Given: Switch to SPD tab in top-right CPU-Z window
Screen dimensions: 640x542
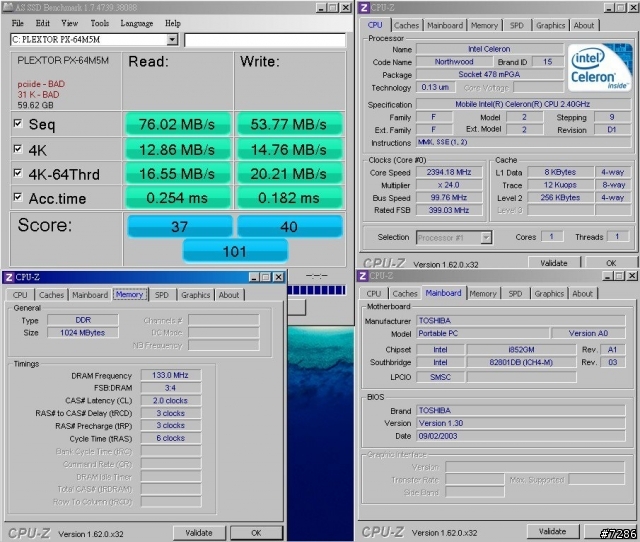Looking at the screenshot, I should click(x=517, y=25).
